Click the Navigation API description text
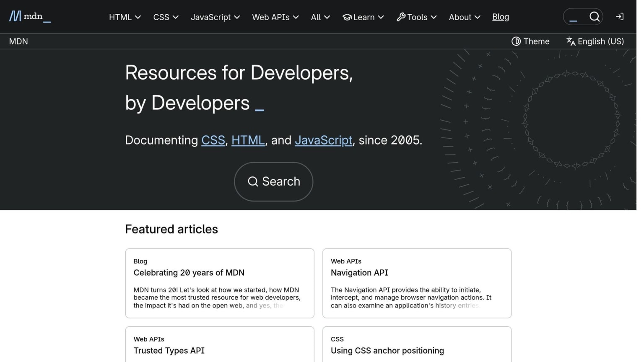This screenshot has width=644, height=362. [x=411, y=297]
